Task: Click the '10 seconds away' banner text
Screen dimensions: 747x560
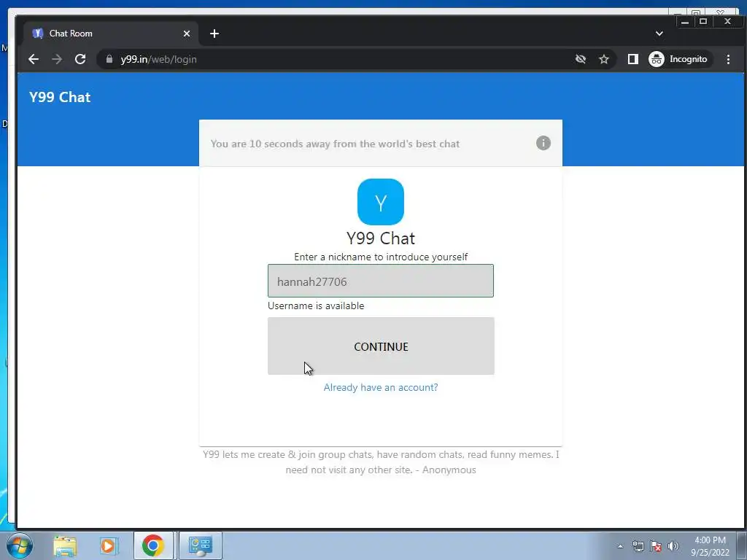Action: (335, 144)
